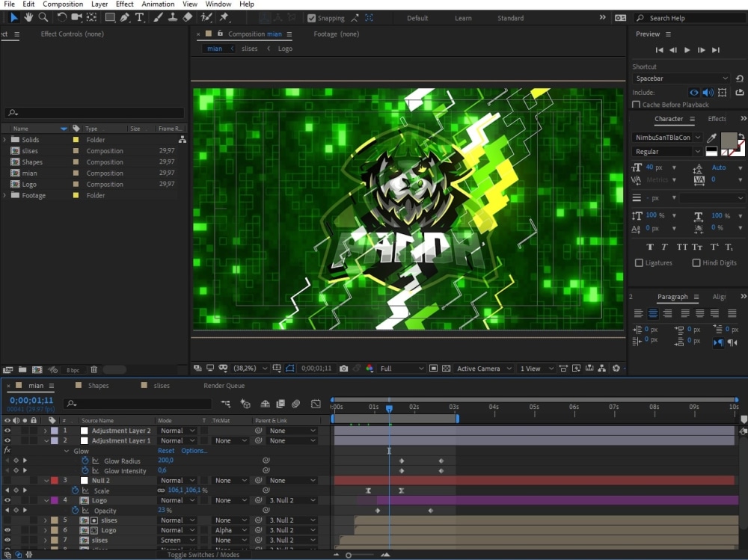Open the Graph Editor in timeline
The image size is (748, 560).
tap(316, 404)
